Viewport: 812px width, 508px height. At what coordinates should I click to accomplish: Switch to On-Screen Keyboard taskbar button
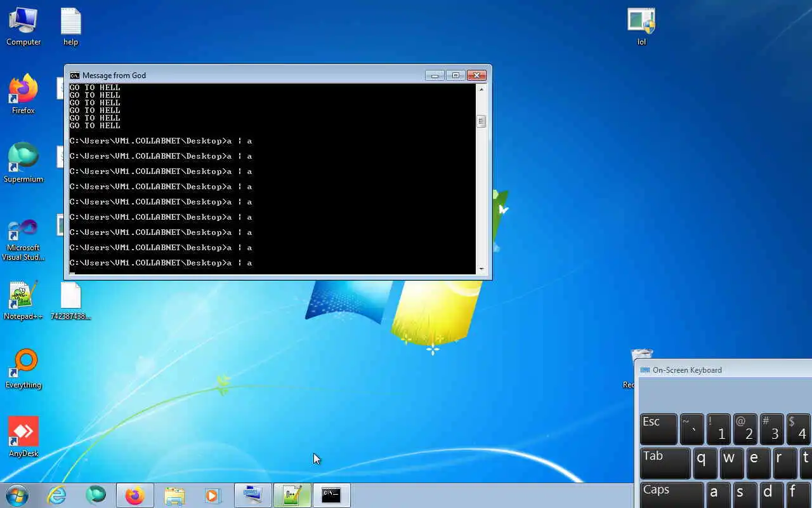(x=253, y=495)
